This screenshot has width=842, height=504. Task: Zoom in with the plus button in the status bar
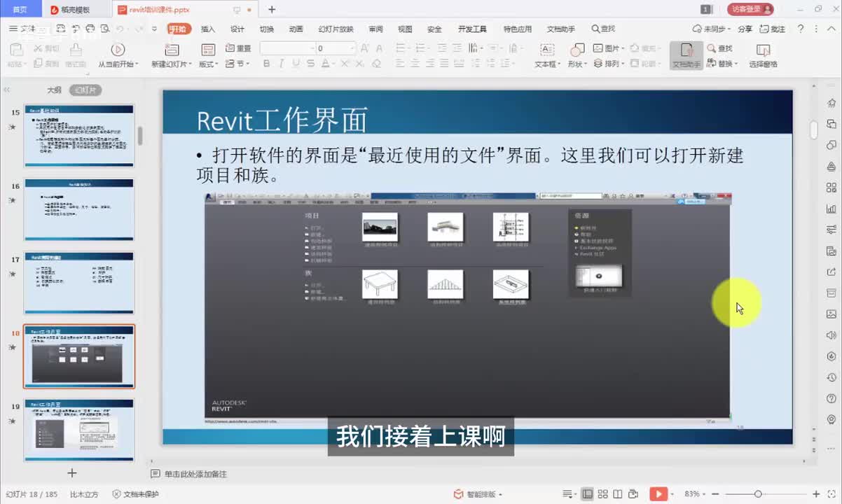point(815,494)
